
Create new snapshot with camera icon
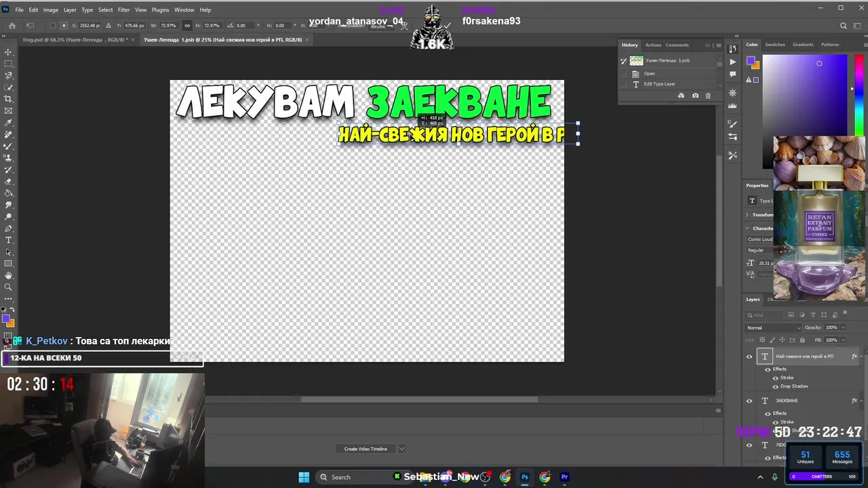(695, 96)
